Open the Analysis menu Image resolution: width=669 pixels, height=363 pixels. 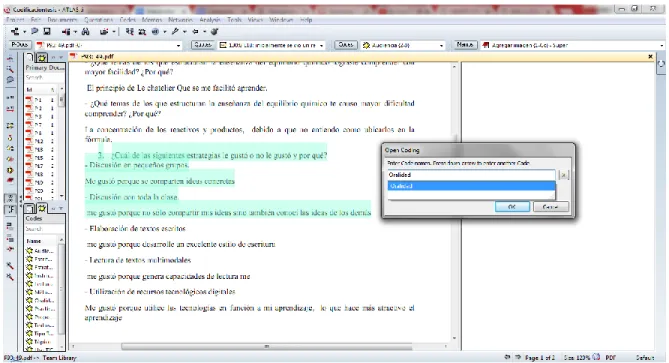click(210, 20)
